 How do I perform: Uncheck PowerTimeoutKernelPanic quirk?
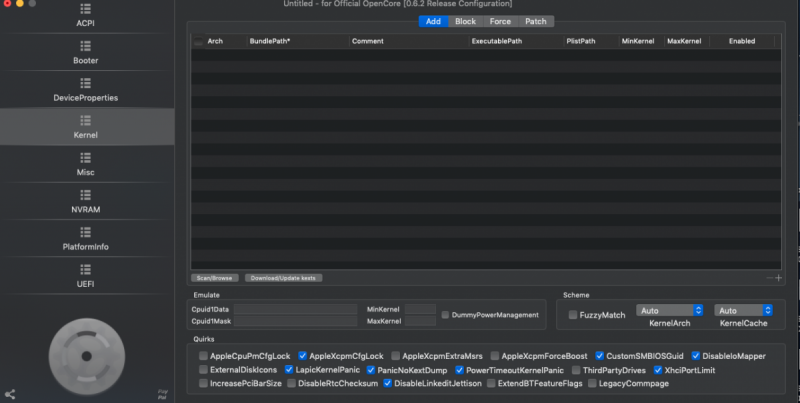pos(459,370)
